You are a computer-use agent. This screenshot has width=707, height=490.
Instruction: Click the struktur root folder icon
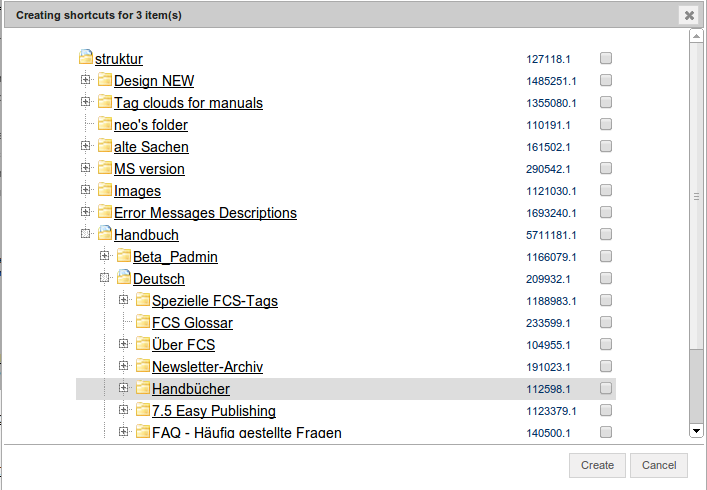click(86, 59)
